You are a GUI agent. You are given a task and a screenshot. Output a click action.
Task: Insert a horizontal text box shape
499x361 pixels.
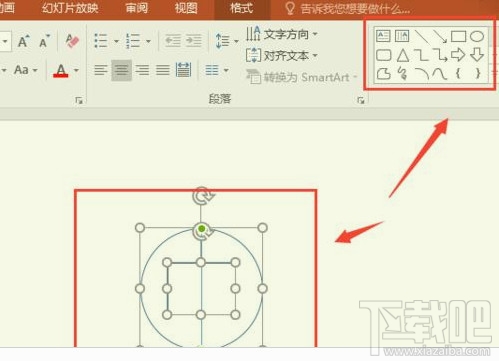(383, 36)
